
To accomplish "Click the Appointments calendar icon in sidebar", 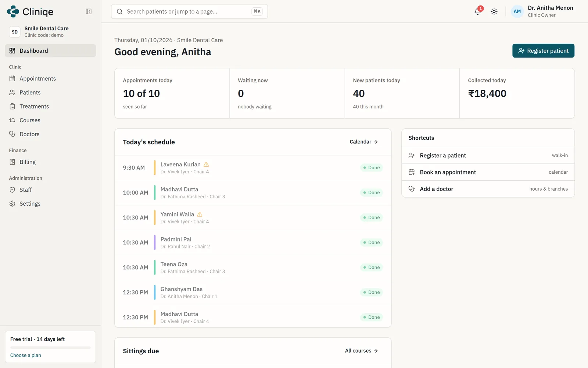I will coord(12,78).
